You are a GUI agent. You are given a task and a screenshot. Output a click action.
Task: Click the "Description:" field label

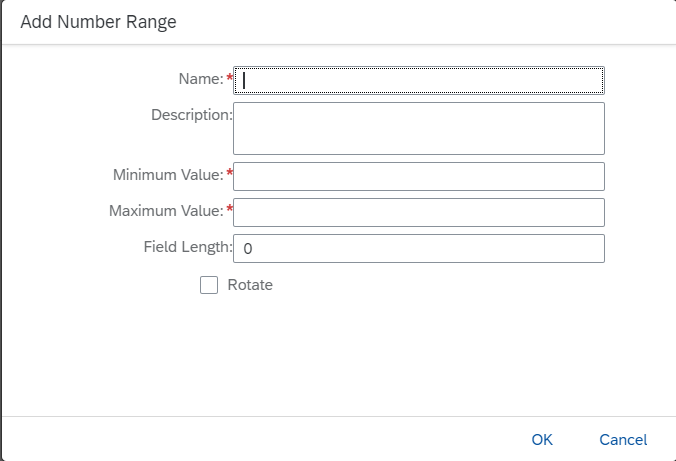coord(191,115)
